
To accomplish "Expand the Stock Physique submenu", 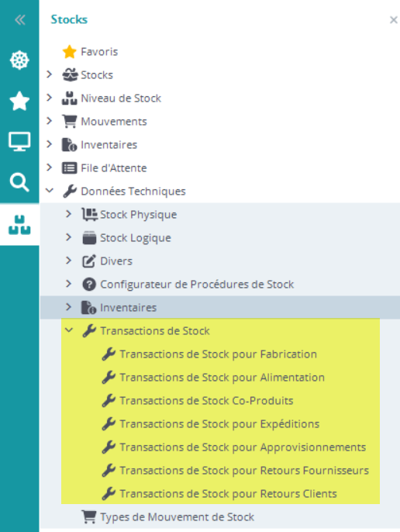I will (x=69, y=214).
